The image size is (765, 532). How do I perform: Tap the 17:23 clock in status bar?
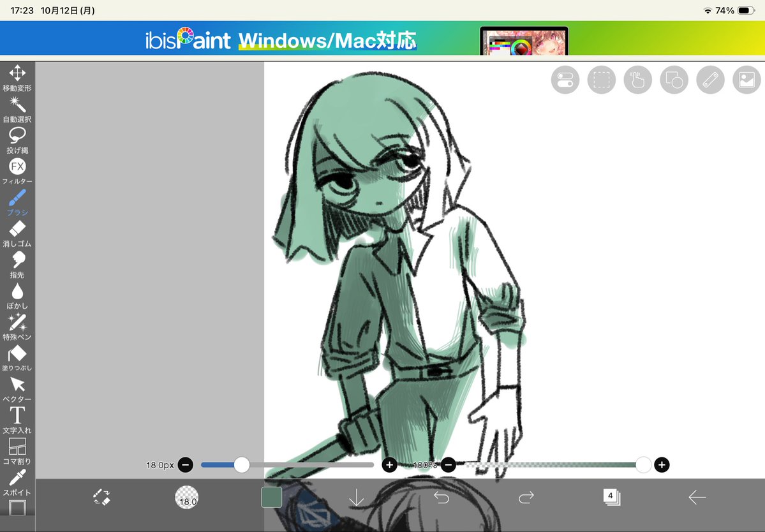[22, 10]
